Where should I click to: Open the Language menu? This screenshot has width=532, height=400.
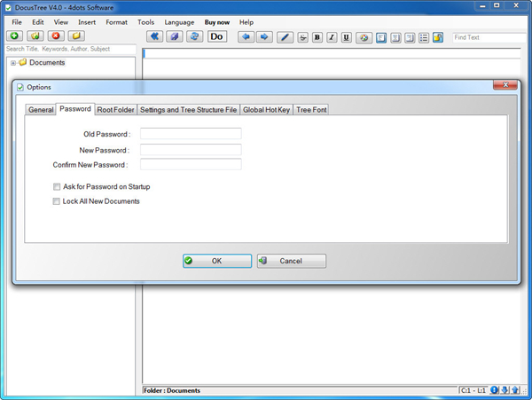(179, 22)
